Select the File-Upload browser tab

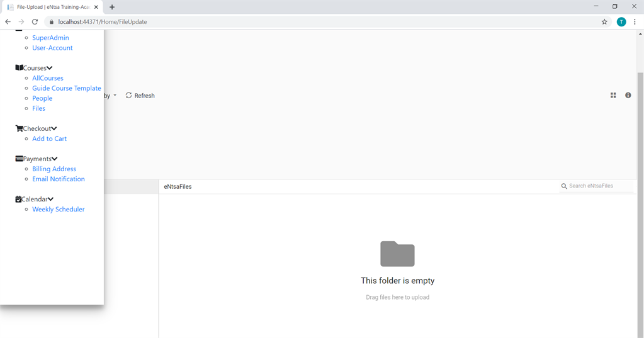(x=52, y=7)
